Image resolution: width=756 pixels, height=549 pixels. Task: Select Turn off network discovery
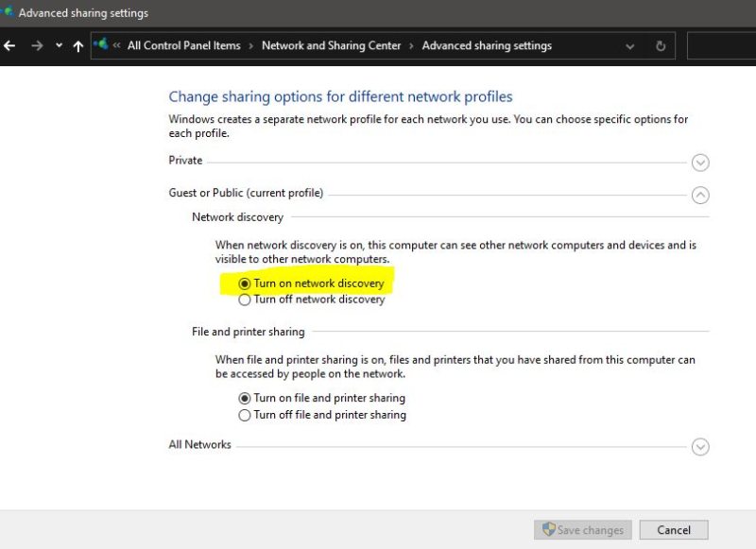coord(245,300)
